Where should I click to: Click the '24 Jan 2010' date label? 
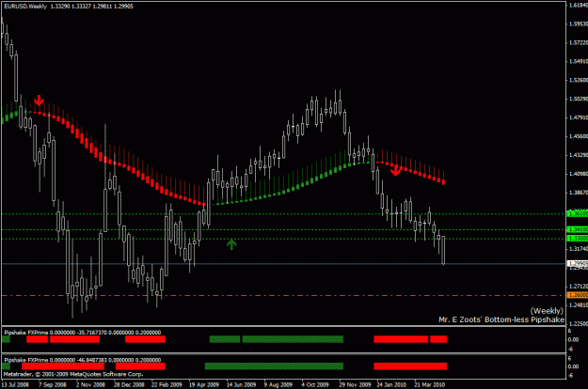(391, 384)
